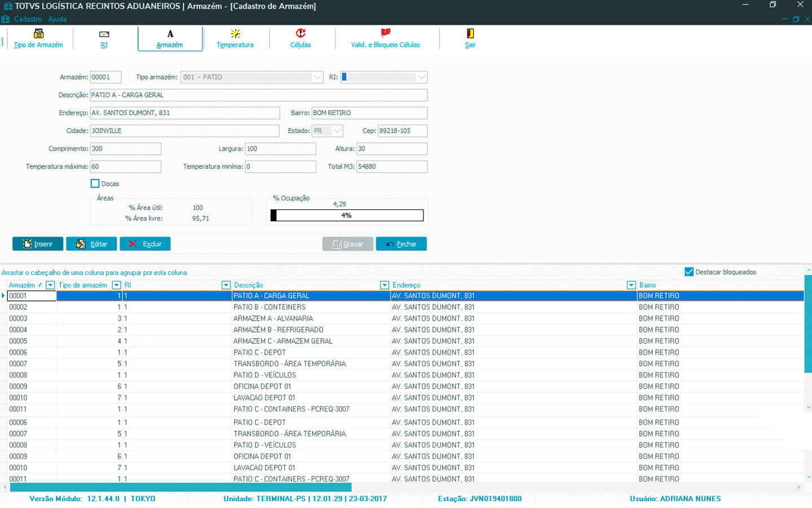This screenshot has height=508, width=812.
Task: Click the Inserir button
Action: click(37, 244)
